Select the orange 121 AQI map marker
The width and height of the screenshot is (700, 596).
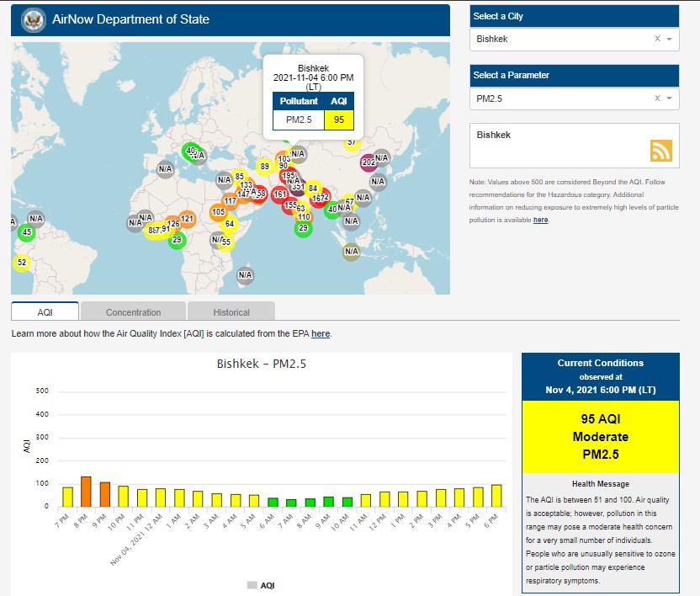[x=187, y=220]
